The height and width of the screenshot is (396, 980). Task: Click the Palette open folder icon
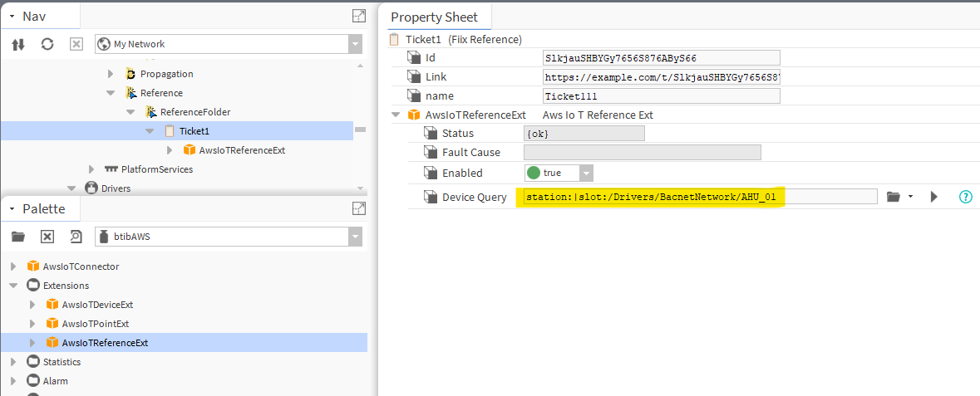18,237
